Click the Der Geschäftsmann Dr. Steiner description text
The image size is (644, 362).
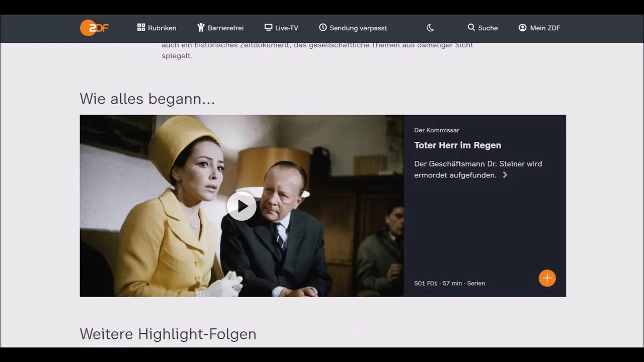478,169
